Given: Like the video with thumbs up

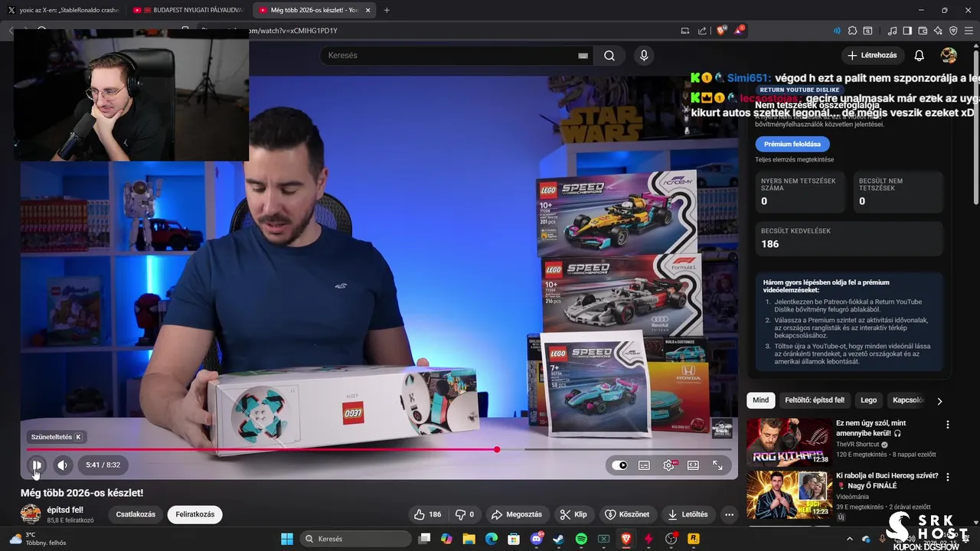Looking at the screenshot, I should click(427, 514).
